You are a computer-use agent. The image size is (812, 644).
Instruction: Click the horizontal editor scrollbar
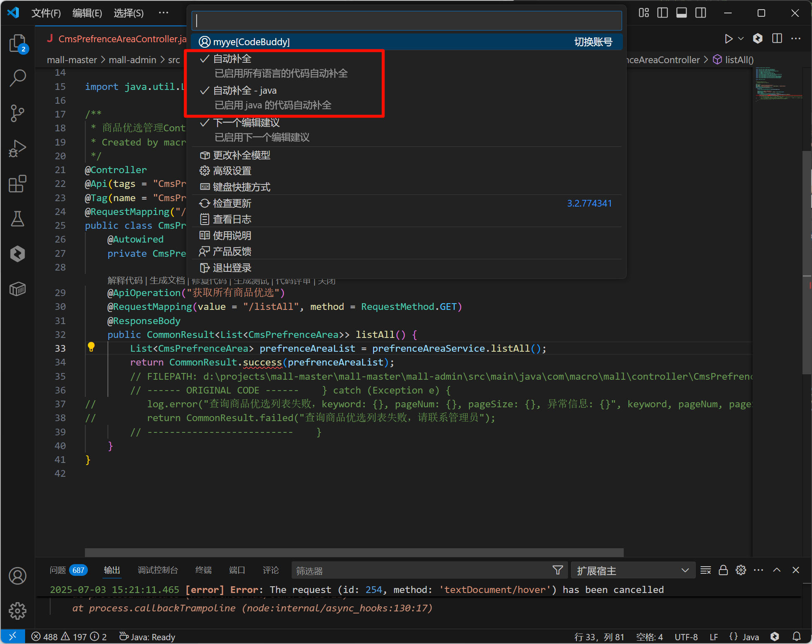[x=354, y=552]
